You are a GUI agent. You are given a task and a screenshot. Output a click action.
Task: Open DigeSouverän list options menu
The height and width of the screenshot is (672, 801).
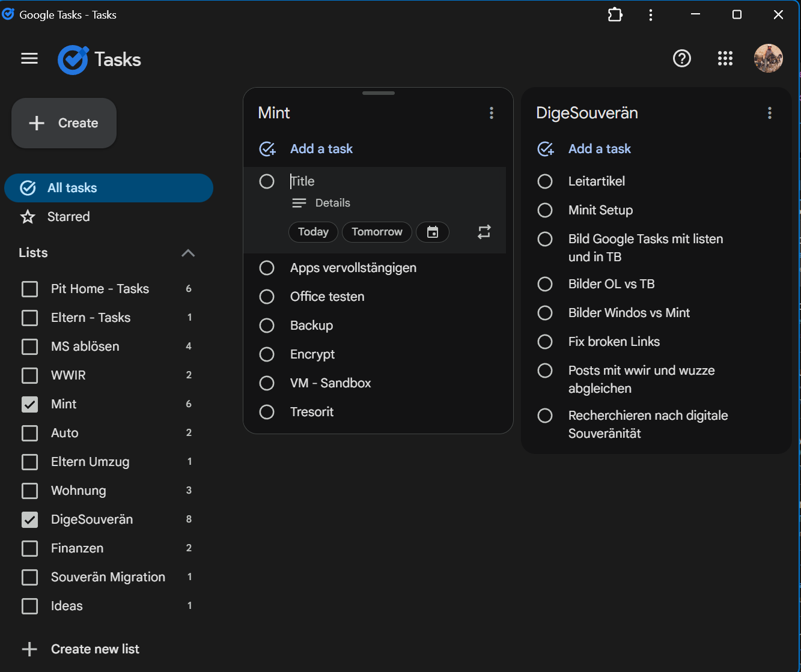tap(770, 113)
